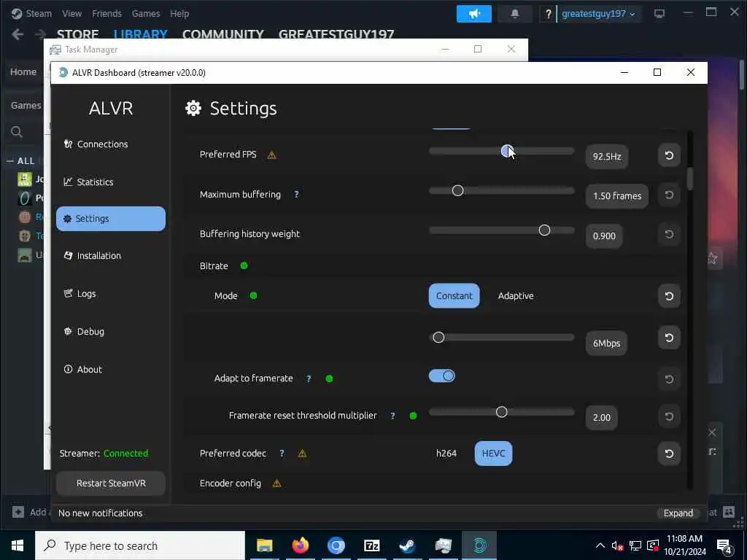Screen dimensions: 747x560
Task: Reset Bitrate Mode to default
Action: point(669,296)
